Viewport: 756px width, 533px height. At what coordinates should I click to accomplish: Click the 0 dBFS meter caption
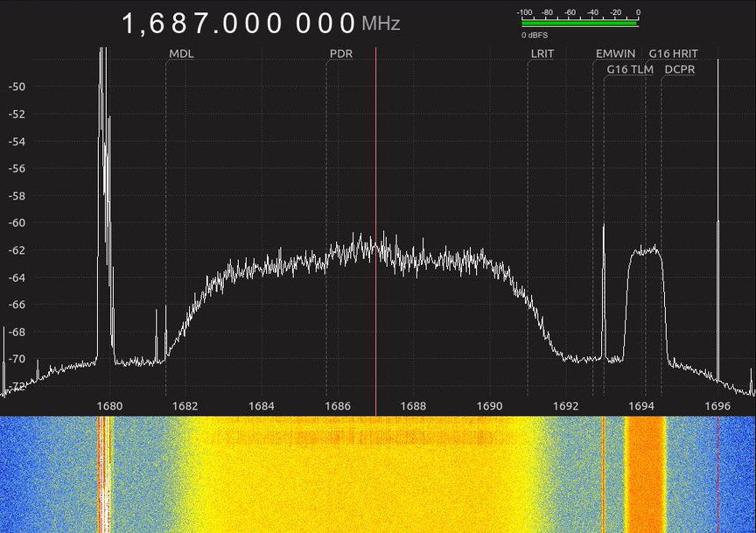535,35
